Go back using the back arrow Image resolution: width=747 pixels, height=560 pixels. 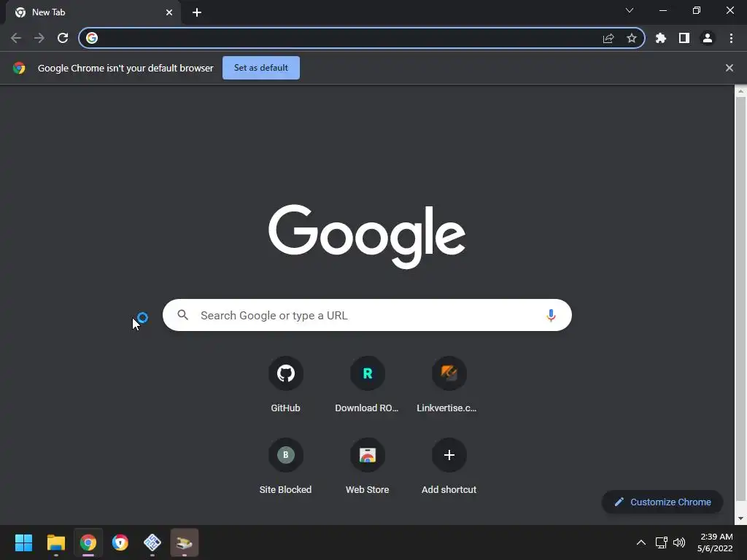click(16, 38)
